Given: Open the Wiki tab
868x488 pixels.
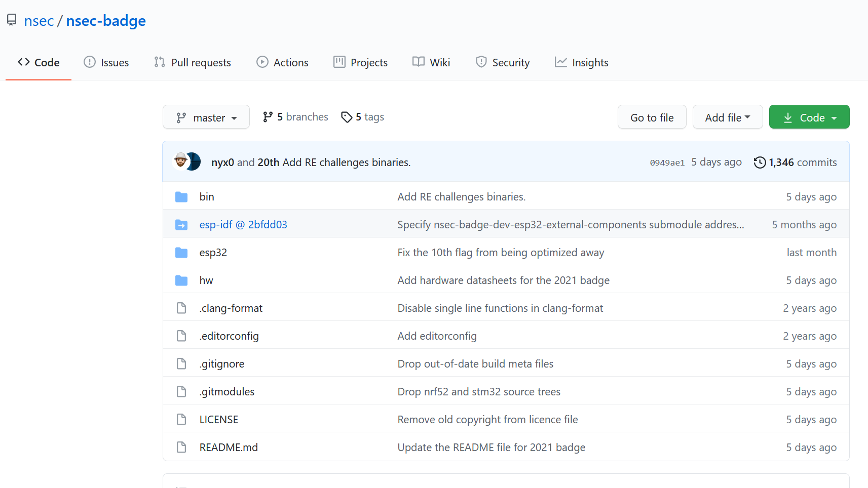Looking at the screenshot, I should pyautogui.click(x=431, y=62).
